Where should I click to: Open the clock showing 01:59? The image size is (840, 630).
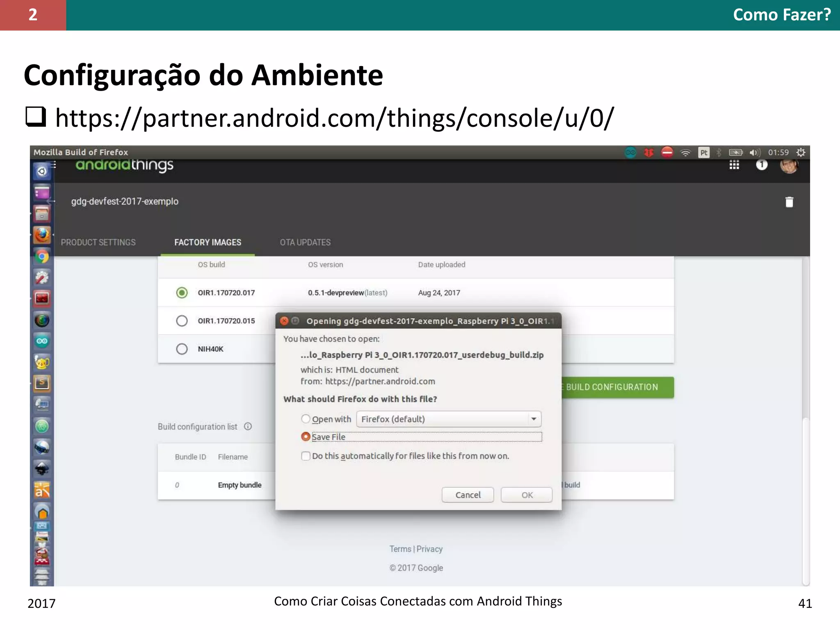(778, 153)
